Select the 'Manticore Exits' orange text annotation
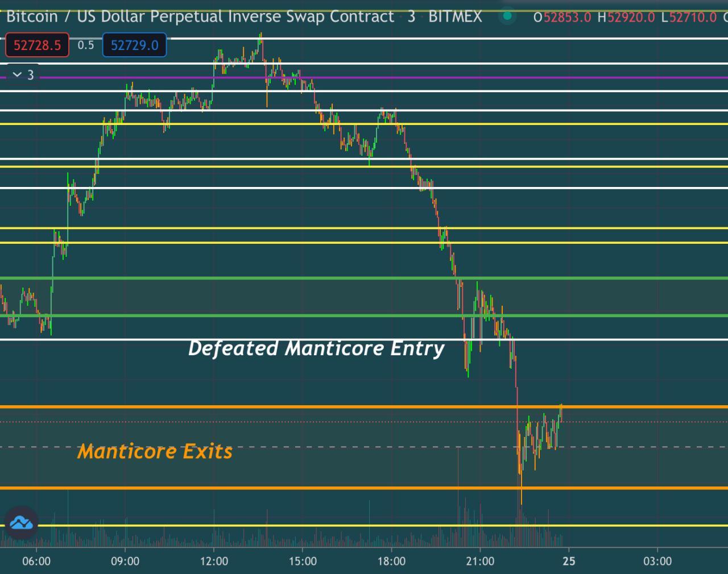This screenshot has width=728, height=574. point(155,451)
